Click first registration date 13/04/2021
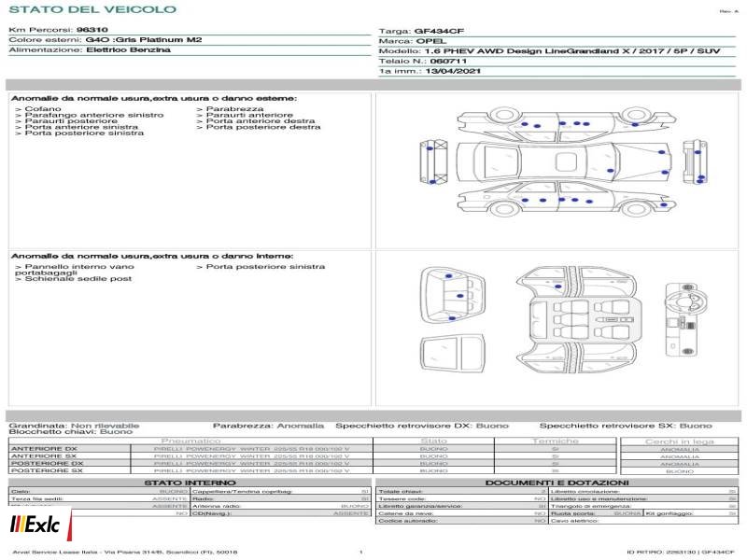 [x=453, y=71]
